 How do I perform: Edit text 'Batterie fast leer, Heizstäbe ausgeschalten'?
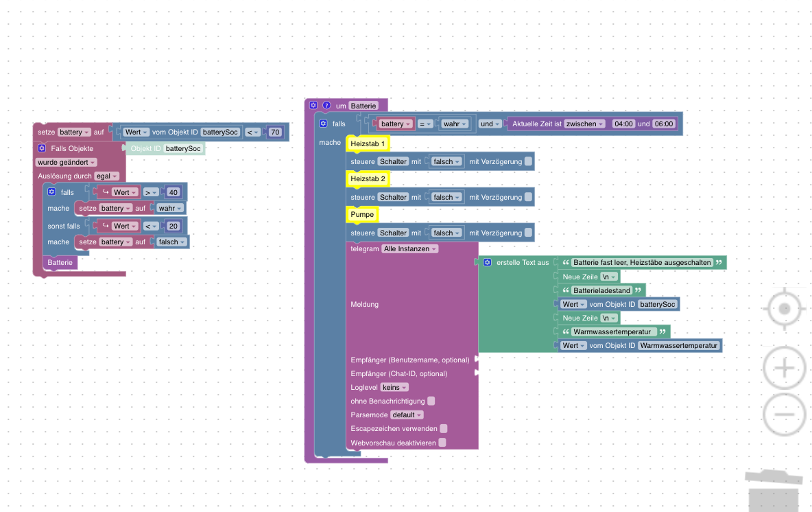(x=642, y=262)
